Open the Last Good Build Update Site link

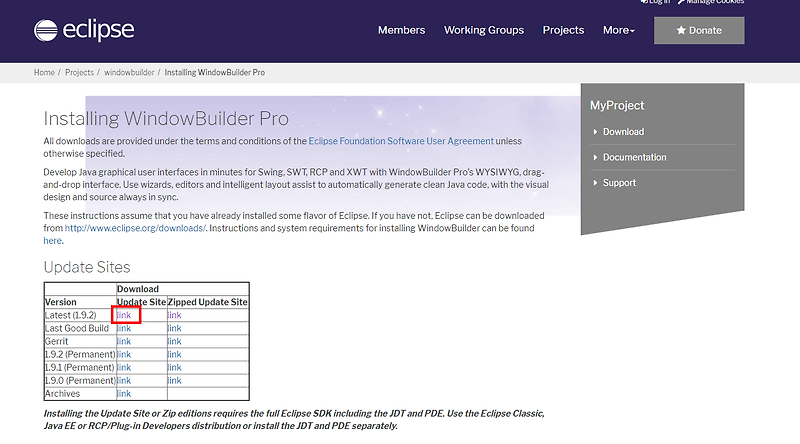pos(124,328)
